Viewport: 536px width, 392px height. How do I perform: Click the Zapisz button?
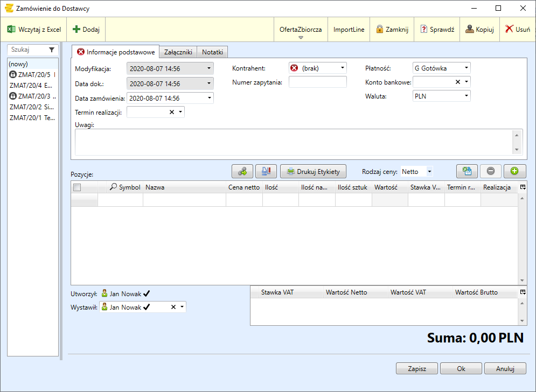coord(417,369)
